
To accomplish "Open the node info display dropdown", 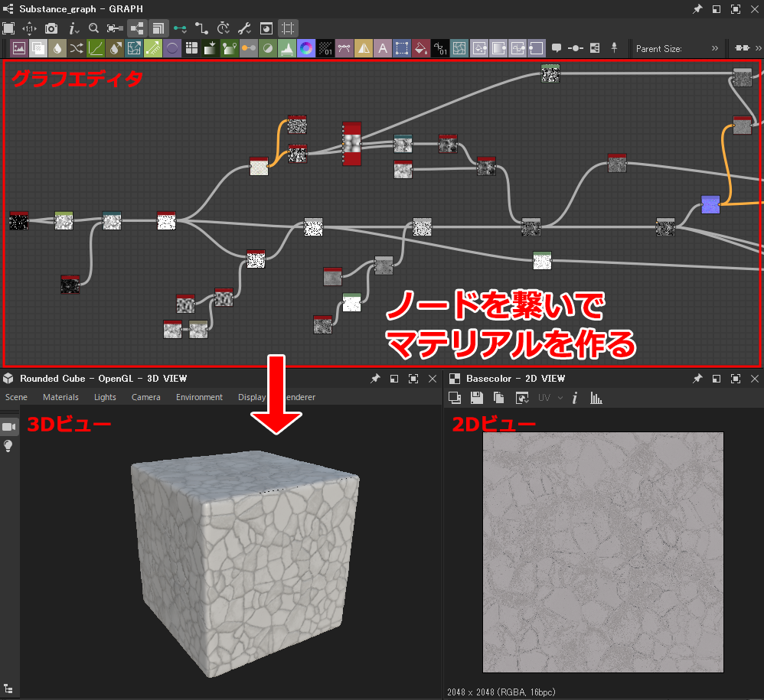I will (x=73, y=28).
